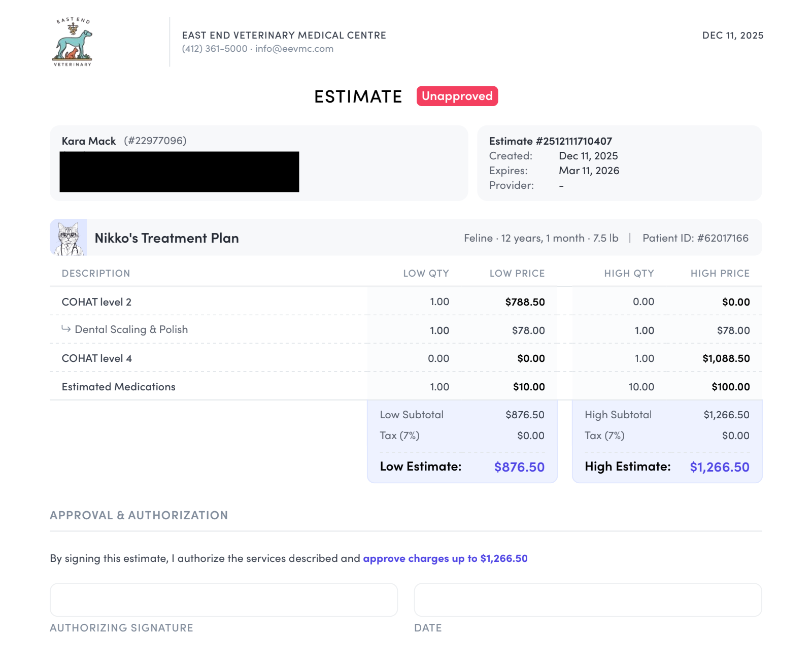The height and width of the screenshot is (667, 812).
Task: Click the High Estimate total $1,266.50
Action: coord(719,467)
